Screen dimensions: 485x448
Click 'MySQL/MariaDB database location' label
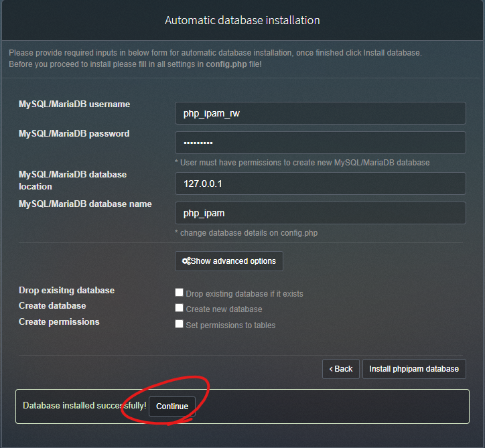pos(73,181)
